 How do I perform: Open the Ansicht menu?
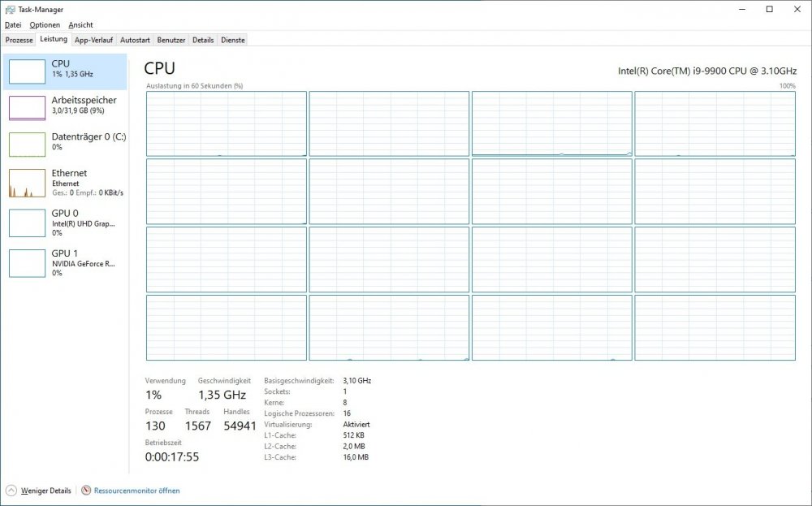[80, 25]
